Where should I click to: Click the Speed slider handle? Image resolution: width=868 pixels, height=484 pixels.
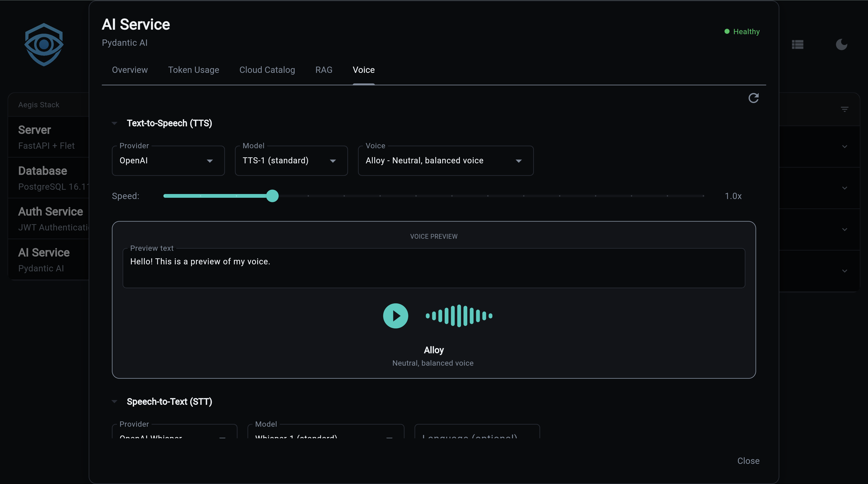point(272,196)
